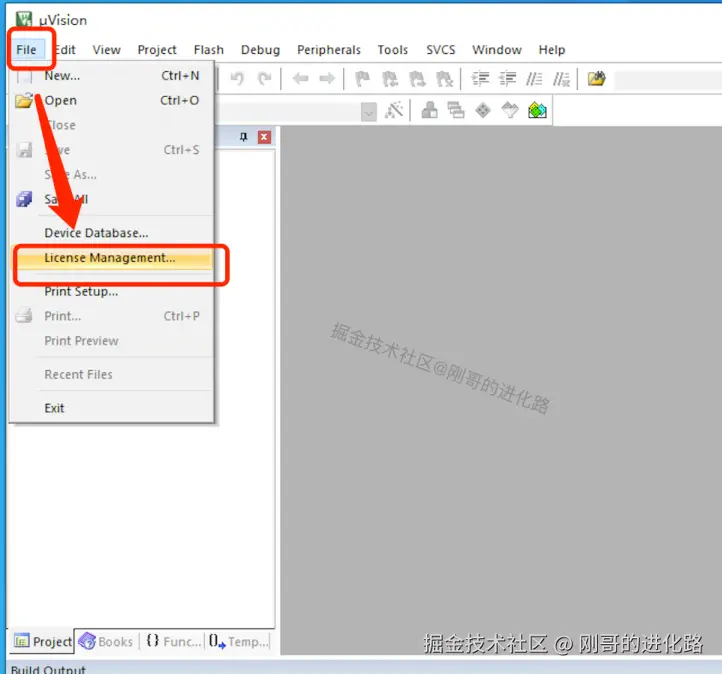Select Device Database... menu entry
This screenshot has width=722, height=674.
[112, 233]
